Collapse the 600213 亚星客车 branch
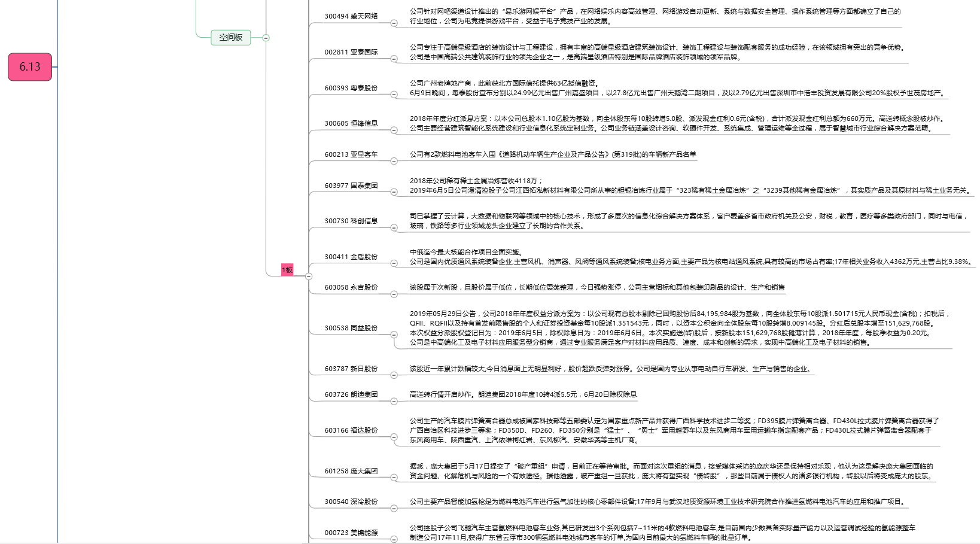The width and height of the screenshot is (980, 544). tap(394, 161)
